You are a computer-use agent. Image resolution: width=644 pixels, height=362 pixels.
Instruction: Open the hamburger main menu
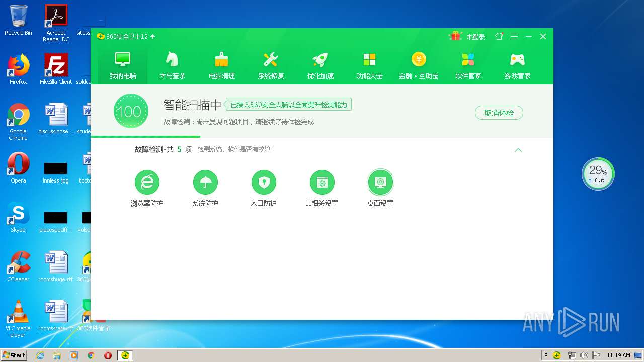click(x=514, y=36)
